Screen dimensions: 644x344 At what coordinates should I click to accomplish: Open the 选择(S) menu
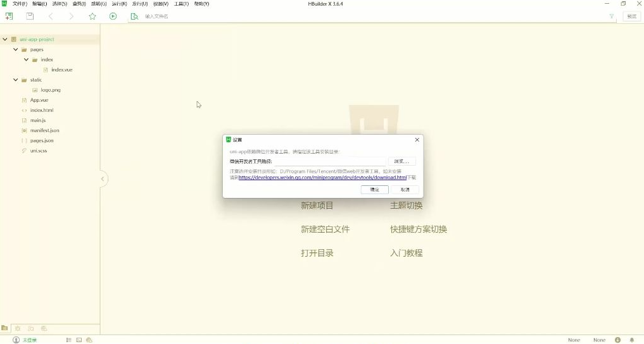coord(60,4)
